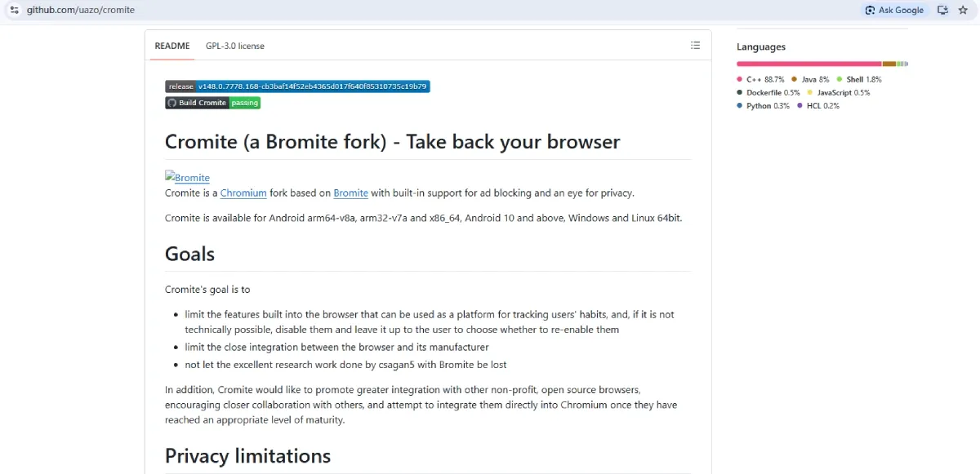Click the site information icon in address bar
980x474 pixels.
click(x=14, y=10)
